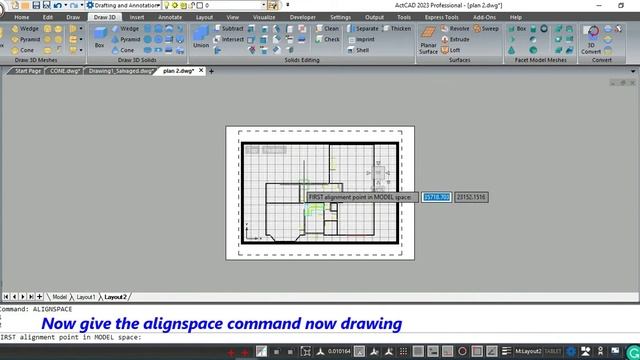
Task: Choose the solid Wedge tool in Draw 3D Solids
Action: point(125,29)
